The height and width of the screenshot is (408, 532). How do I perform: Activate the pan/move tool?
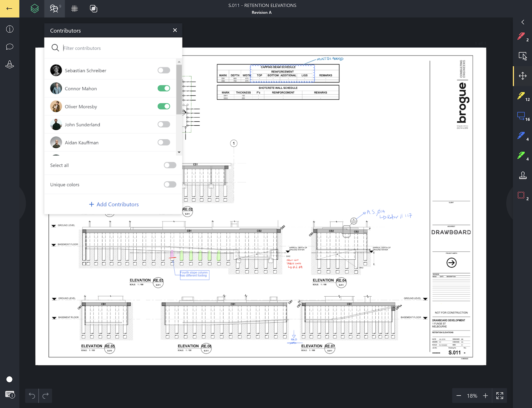(522, 75)
